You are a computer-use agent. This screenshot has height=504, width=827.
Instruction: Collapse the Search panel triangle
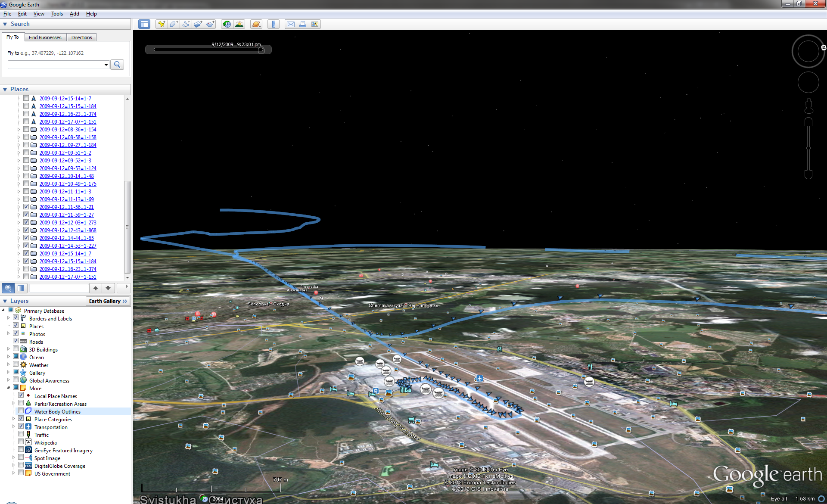point(5,24)
